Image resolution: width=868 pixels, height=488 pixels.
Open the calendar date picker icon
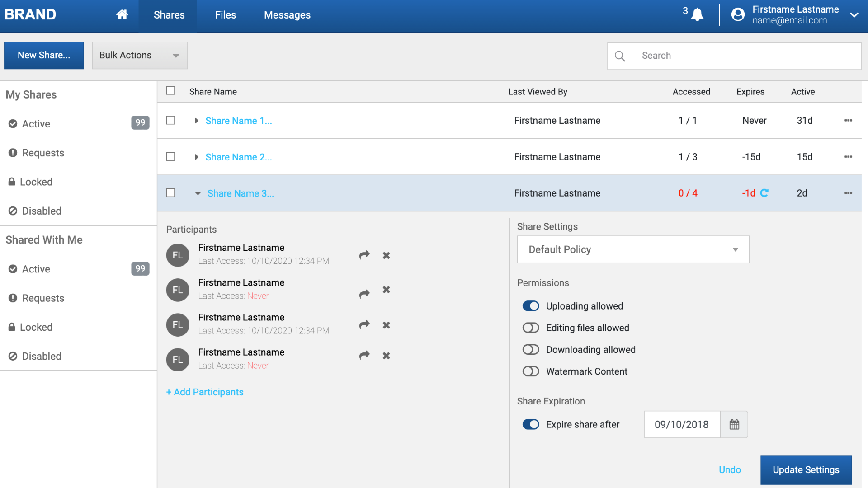pos(734,424)
